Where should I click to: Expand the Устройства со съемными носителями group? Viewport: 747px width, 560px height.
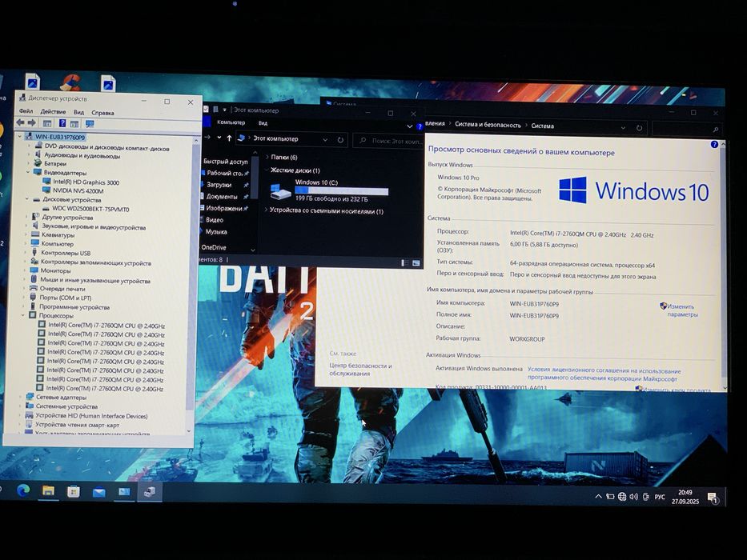266,210
